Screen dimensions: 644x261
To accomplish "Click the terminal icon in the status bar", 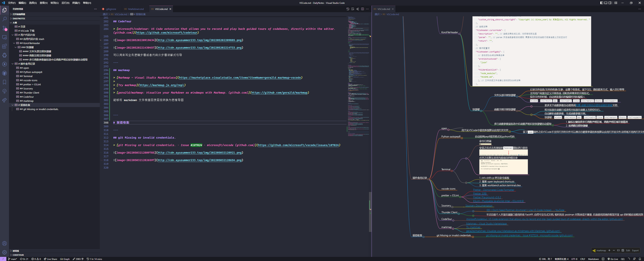I will coord(603,259).
